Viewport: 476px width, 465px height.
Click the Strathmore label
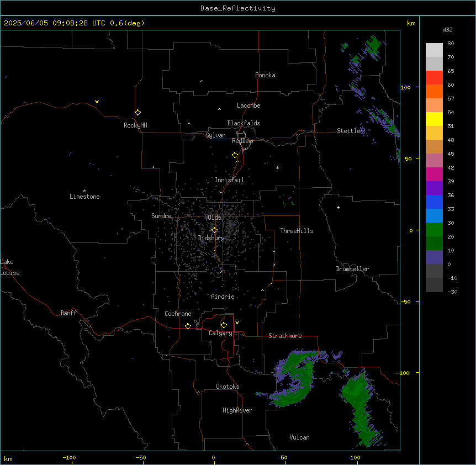285,336
